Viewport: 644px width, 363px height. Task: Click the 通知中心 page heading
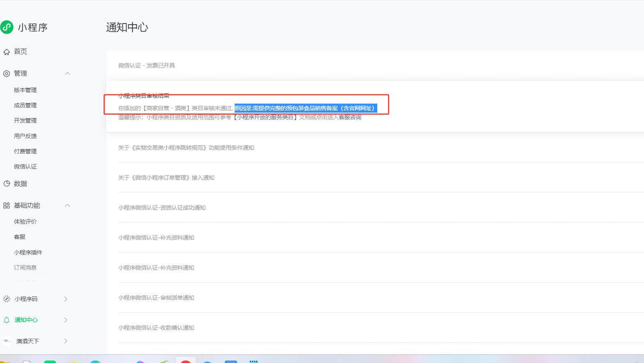[127, 27]
